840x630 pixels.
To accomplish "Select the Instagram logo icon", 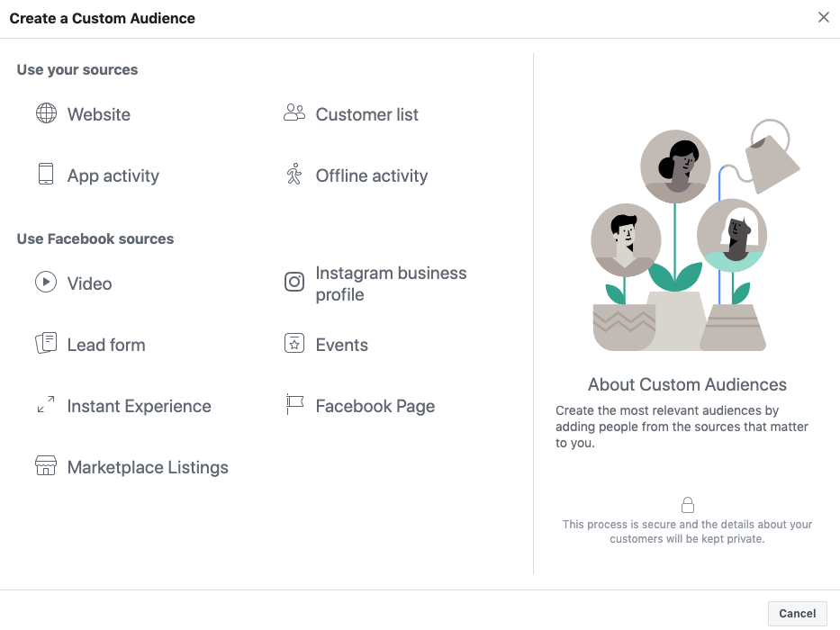I will click(x=294, y=282).
